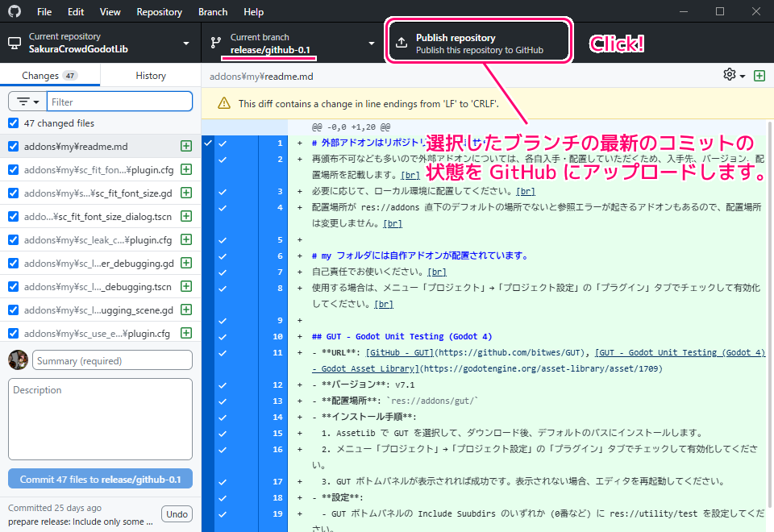
Task: Click the Publish repository upload icon
Action: [x=402, y=43]
